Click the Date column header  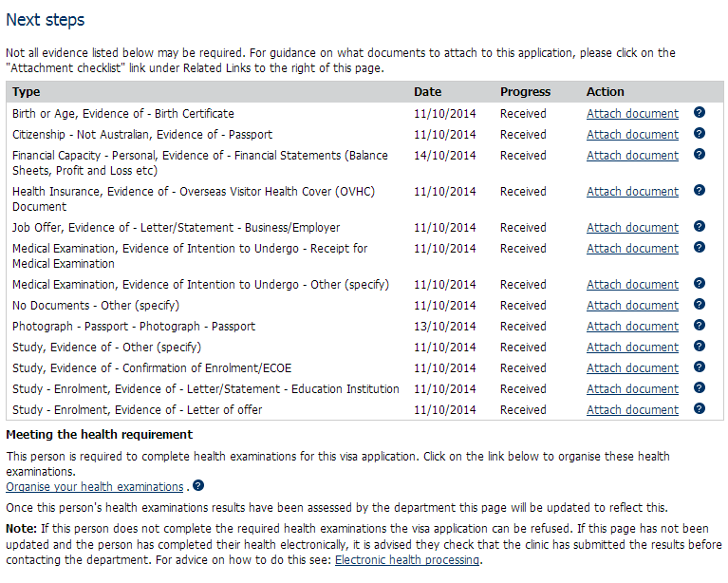[427, 92]
